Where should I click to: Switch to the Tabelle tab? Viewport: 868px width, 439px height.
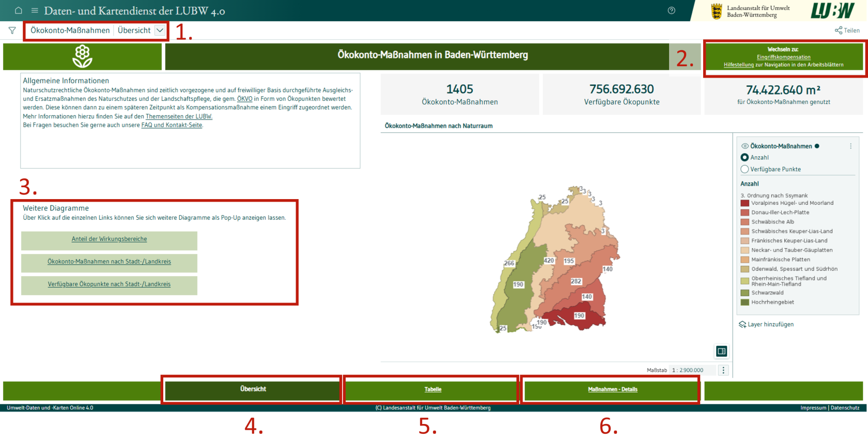pos(432,389)
